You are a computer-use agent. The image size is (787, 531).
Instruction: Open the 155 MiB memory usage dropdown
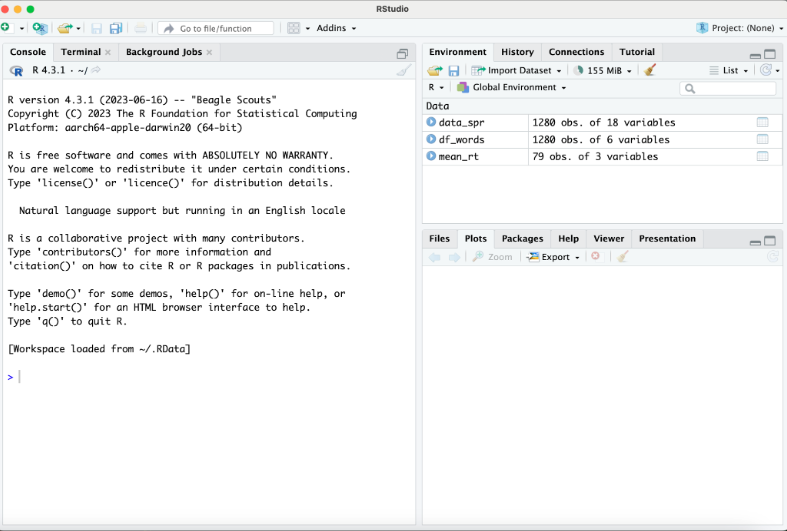[603, 70]
